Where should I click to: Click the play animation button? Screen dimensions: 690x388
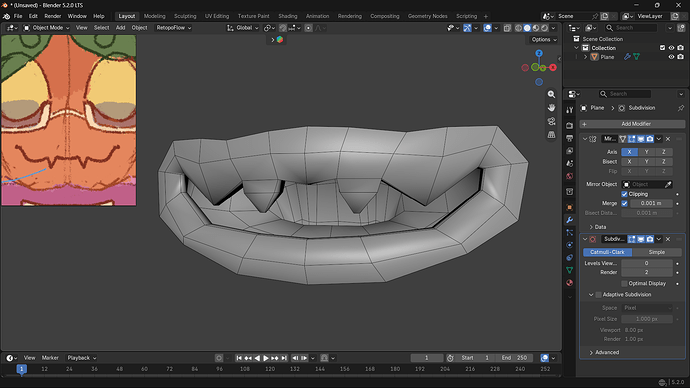coord(266,358)
